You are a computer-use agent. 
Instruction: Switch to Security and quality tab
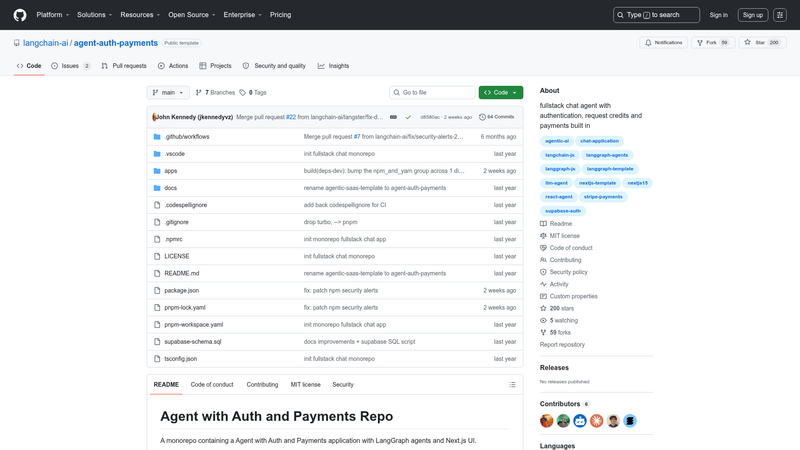(274, 66)
